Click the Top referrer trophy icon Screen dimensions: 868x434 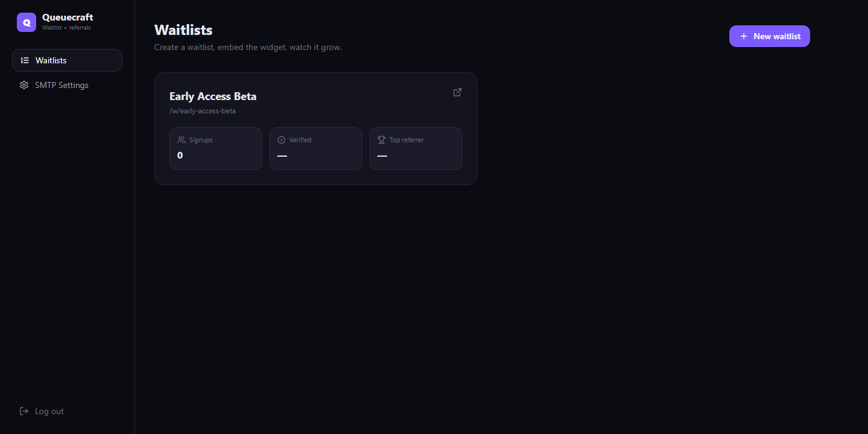point(382,140)
